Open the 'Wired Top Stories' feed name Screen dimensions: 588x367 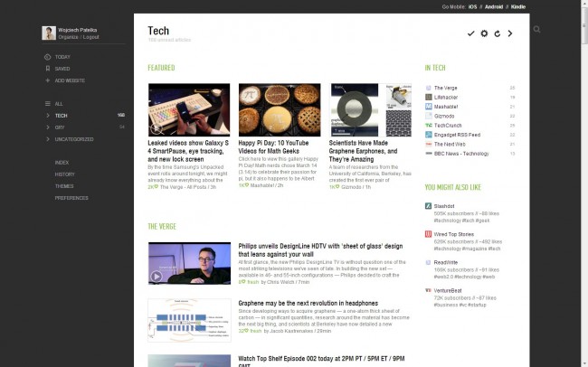click(454, 234)
